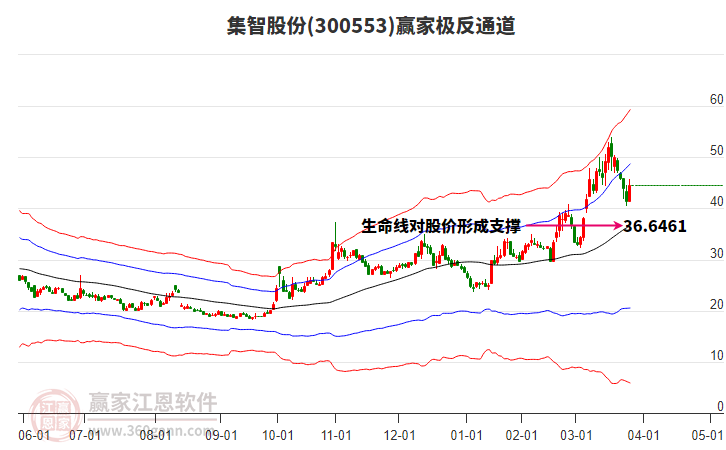The image size is (726, 450).
Task: Click the 0 price axis label
Action: pyautogui.click(x=718, y=407)
